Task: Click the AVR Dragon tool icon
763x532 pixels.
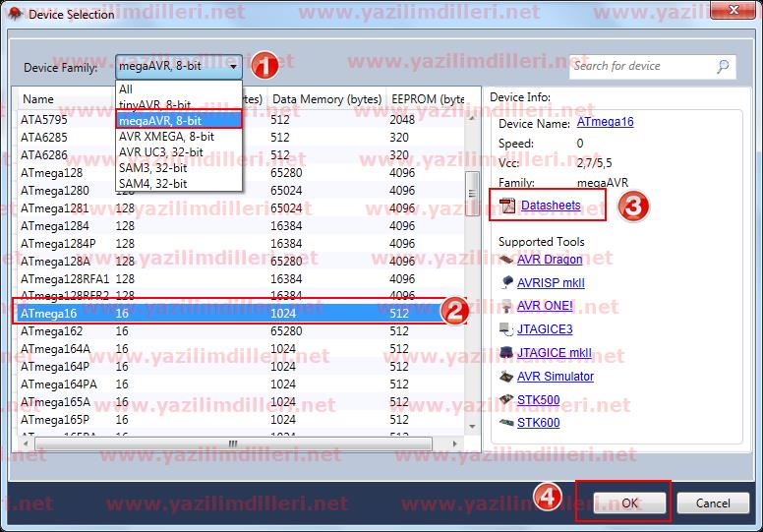Action: tap(505, 260)
